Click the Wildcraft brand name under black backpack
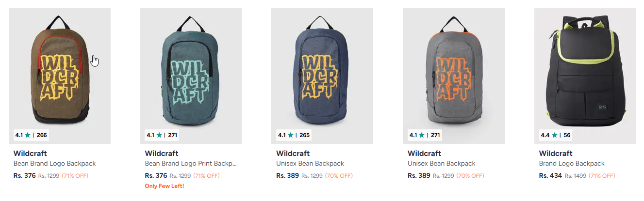 point(556,154)
